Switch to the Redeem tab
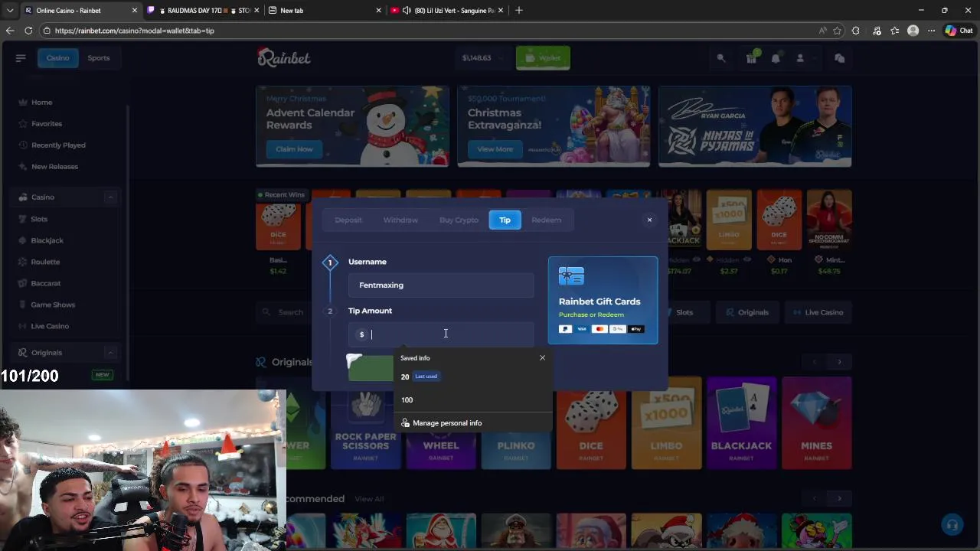This screenshot has width=980, height=551. 546,220
